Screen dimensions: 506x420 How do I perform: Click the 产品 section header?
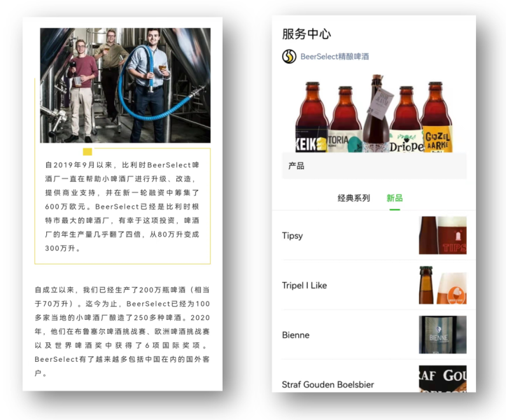(297, 166)
